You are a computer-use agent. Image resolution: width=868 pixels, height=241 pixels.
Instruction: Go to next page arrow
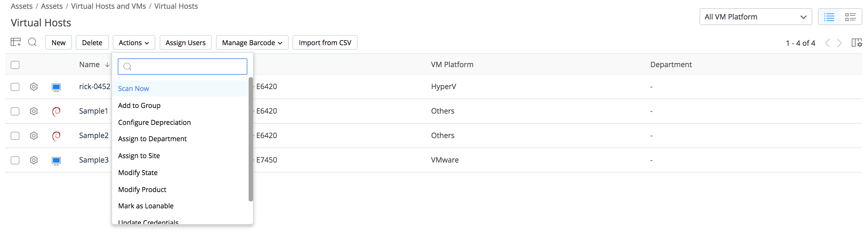(840, 43)
